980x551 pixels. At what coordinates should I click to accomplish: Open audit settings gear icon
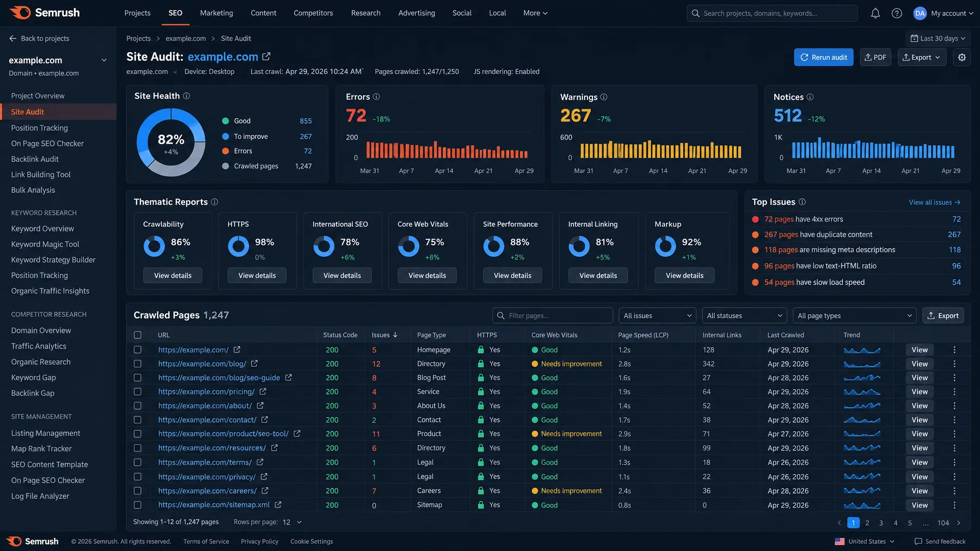point(962,57)
